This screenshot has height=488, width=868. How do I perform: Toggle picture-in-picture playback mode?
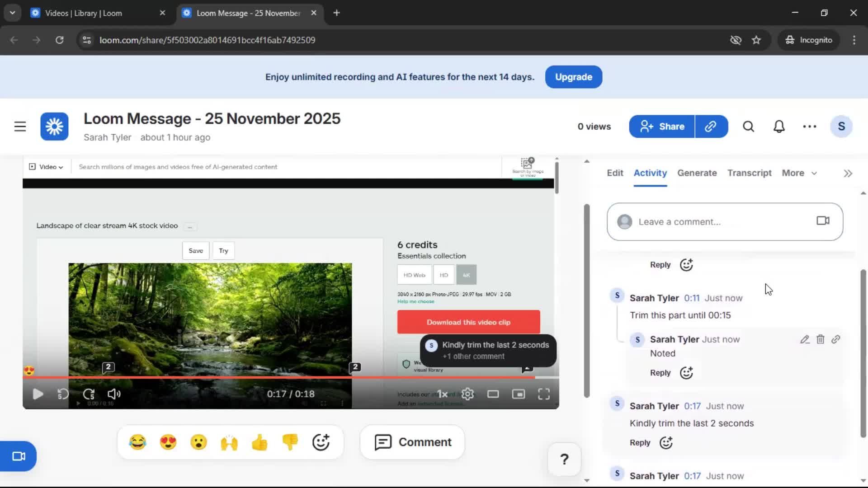519,394
